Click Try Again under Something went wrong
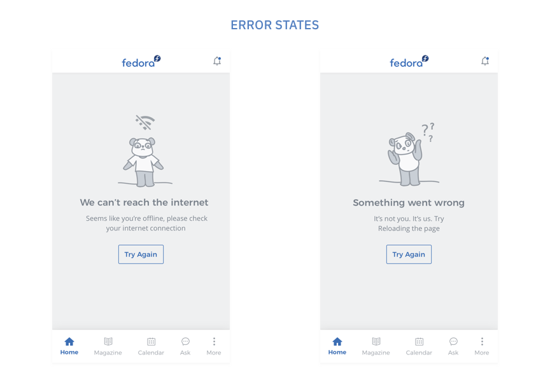Screen dimensions: 550x392 point(409,254)
